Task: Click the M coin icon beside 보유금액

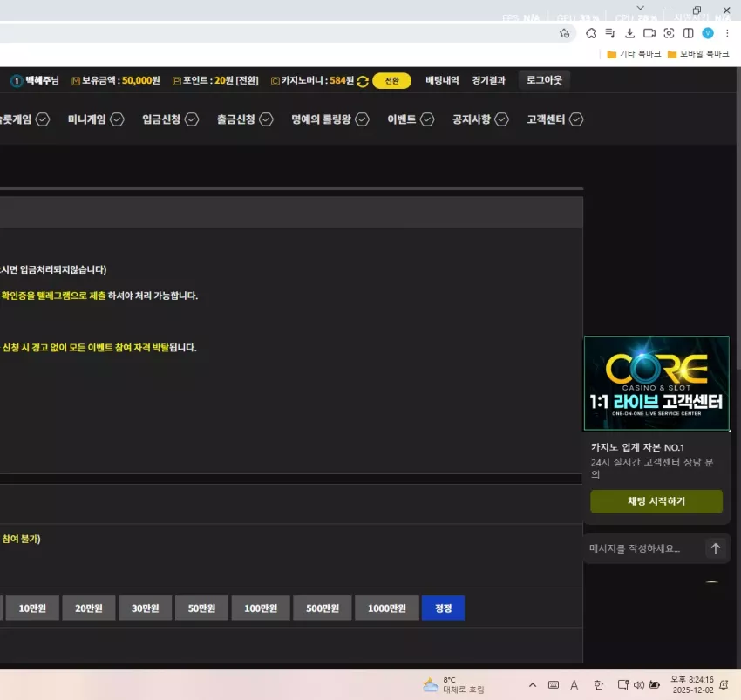Action: [x=76, y=81]
